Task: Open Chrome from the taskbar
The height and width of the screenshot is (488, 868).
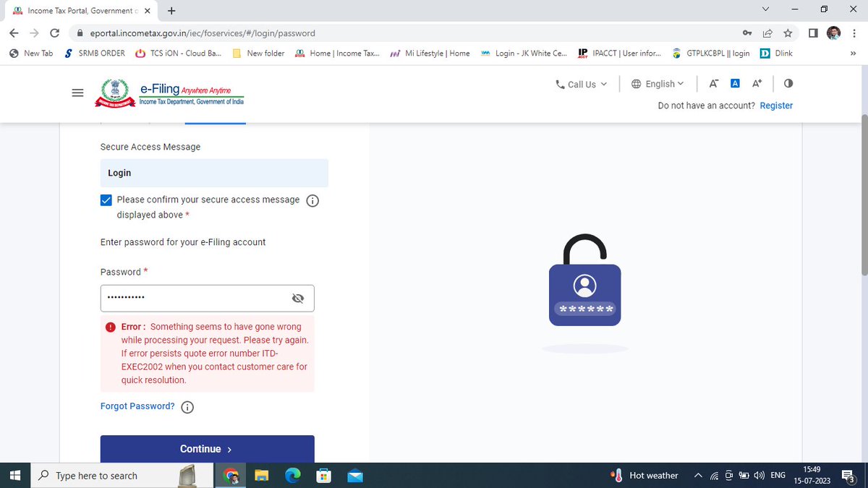Action: pyautogui.click(x=231, y=476)
